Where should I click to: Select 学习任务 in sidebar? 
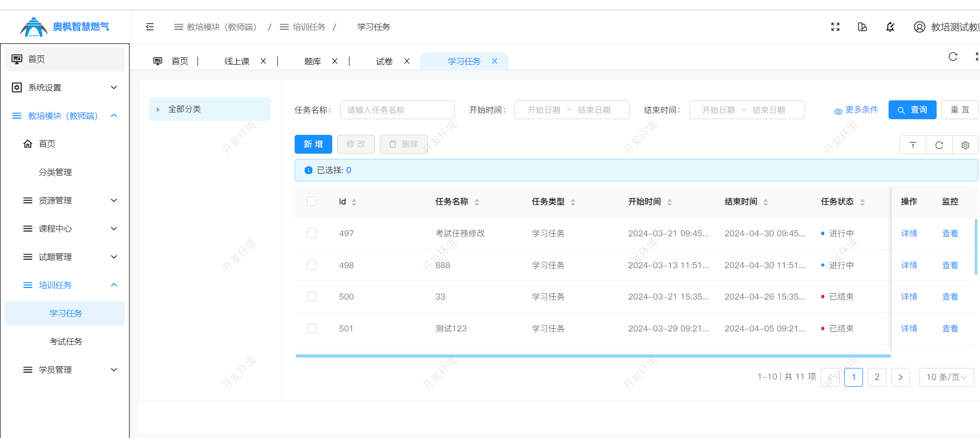pyautogui.click(x=65, y=313)
